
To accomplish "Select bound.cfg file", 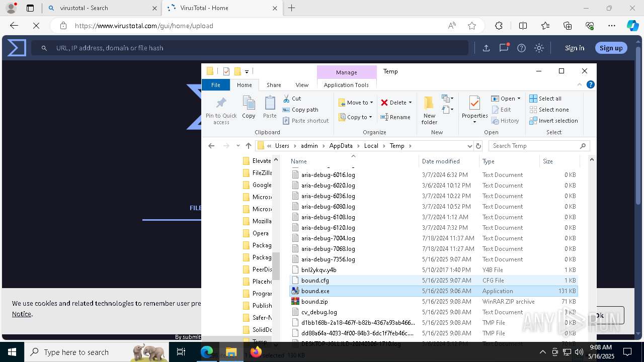I will point(433,281).
